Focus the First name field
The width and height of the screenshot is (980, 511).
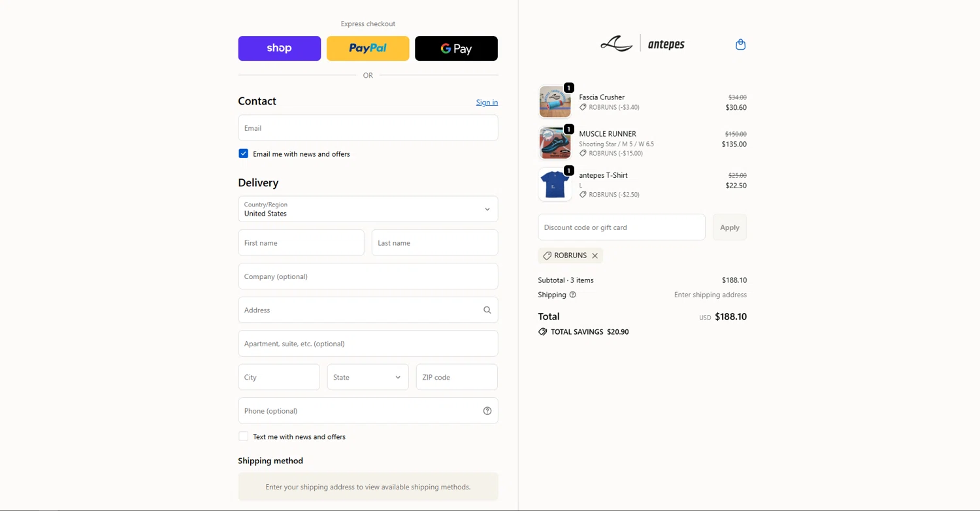tap(301, 242)
